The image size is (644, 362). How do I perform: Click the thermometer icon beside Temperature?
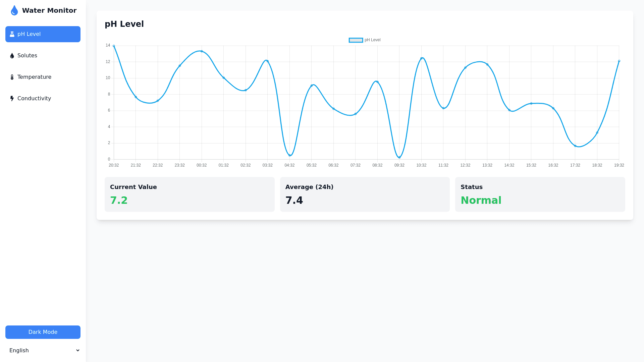(x=12, y=77)
